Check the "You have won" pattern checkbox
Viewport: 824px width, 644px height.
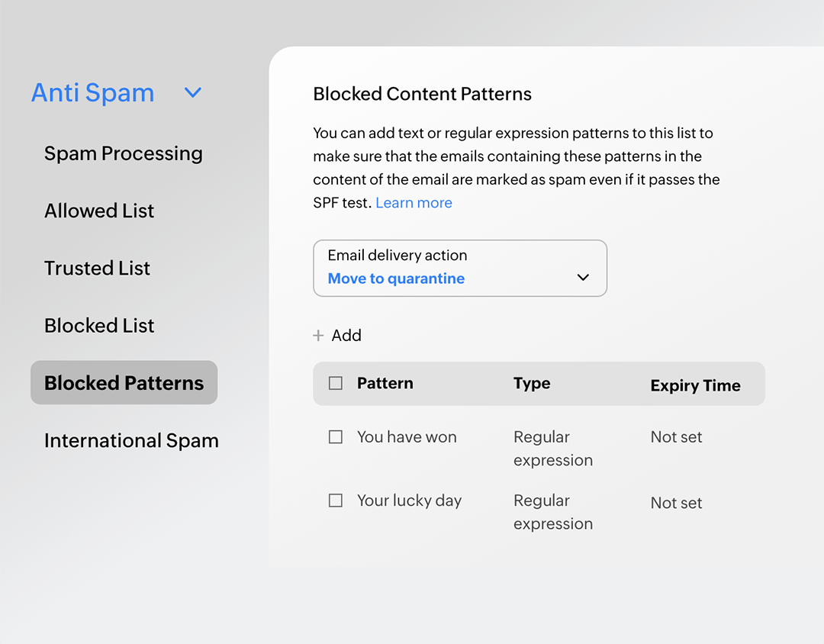click(336, 436)
